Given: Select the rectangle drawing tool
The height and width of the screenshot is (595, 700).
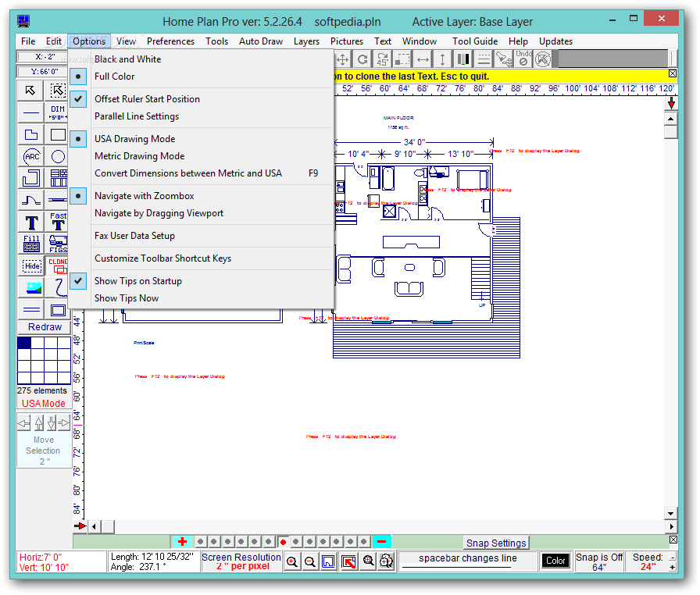Looking at the screenshot, I should pos(58,134).
